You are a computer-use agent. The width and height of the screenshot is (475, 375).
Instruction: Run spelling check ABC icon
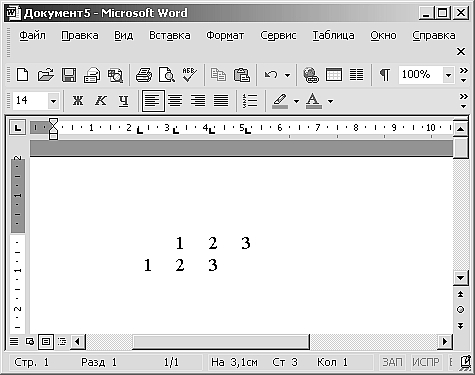coord(189,75)
